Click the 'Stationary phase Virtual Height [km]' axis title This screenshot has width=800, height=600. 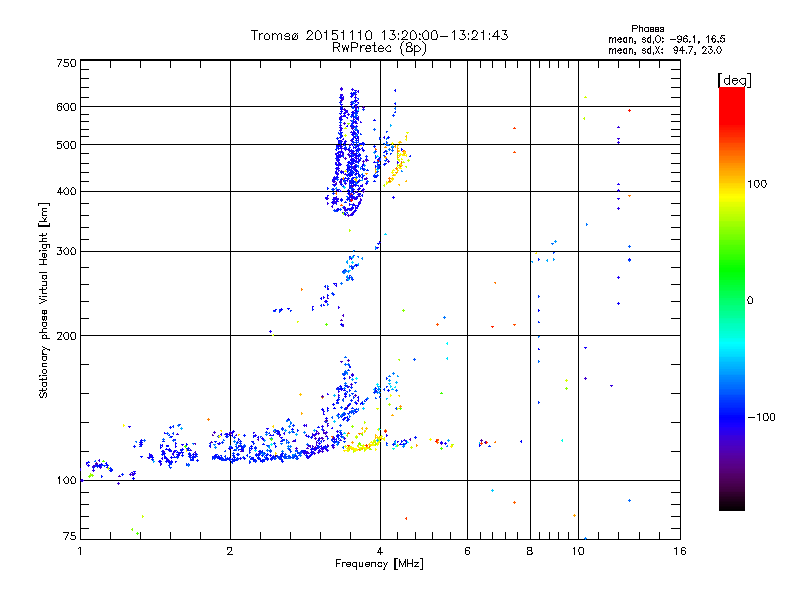pos(43,300)
